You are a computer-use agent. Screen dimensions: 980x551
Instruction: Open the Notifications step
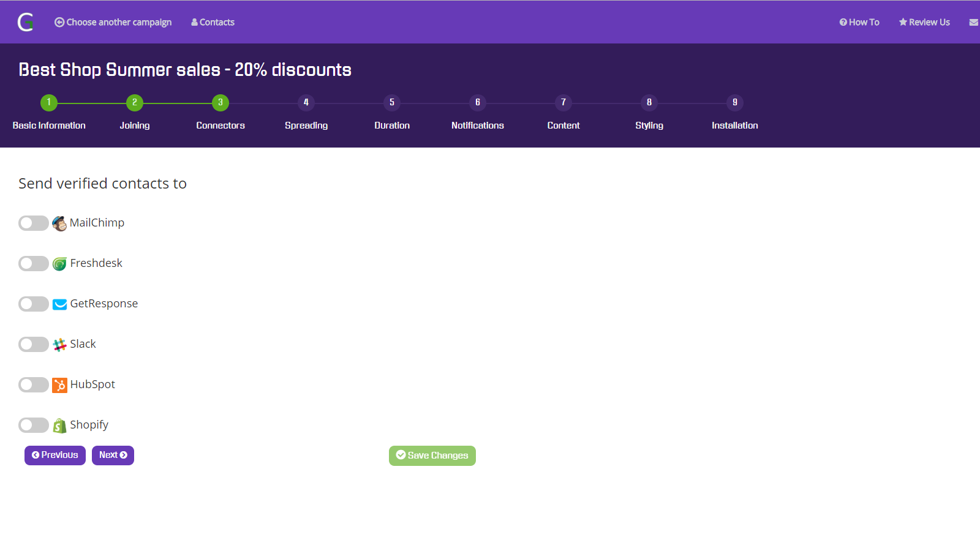pos(478,126)
